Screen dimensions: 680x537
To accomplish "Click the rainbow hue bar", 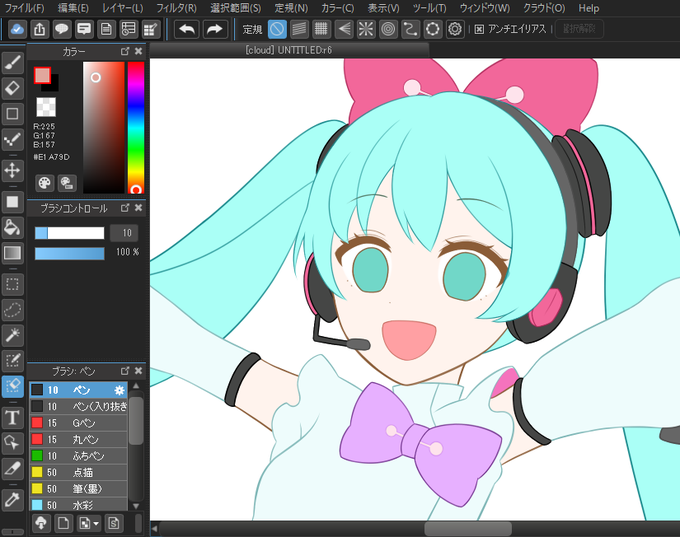I will [x=136, y=128].
